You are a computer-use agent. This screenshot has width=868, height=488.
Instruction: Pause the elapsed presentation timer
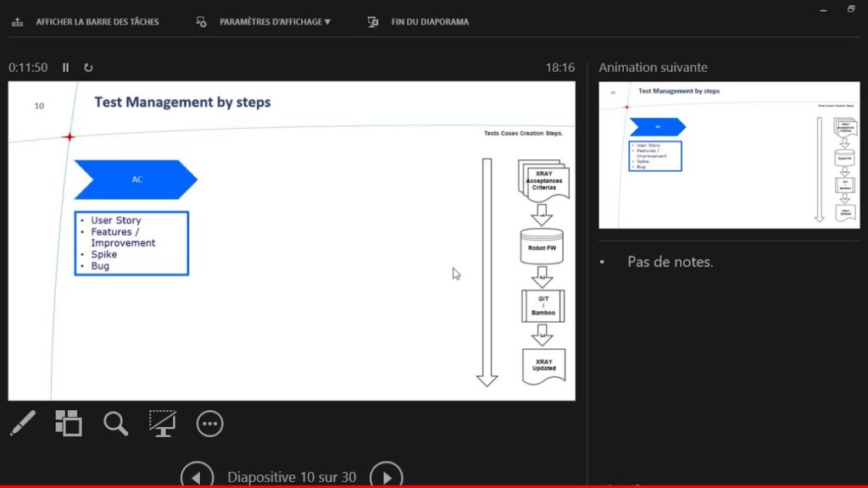pyautogui.click(x=65, y=67)
